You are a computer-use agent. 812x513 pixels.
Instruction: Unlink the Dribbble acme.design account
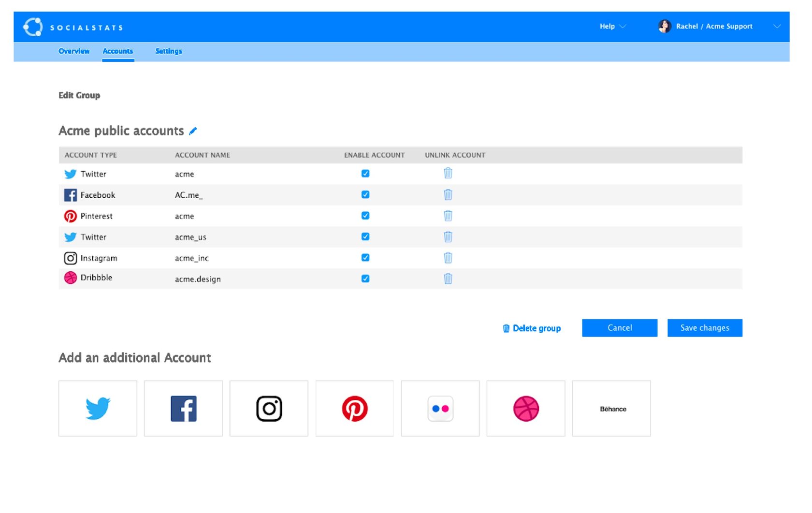(448, 279)
